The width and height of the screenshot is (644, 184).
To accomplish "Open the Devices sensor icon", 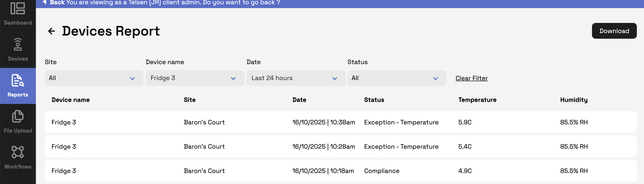I will tap(17, 44).
